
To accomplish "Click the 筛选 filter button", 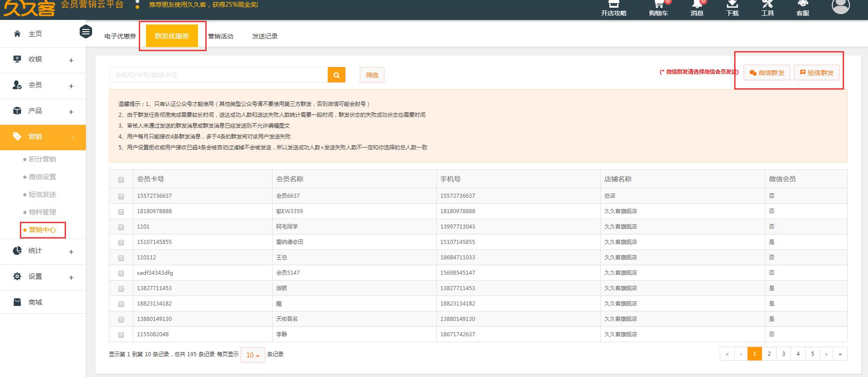I will tap(372, 75).
